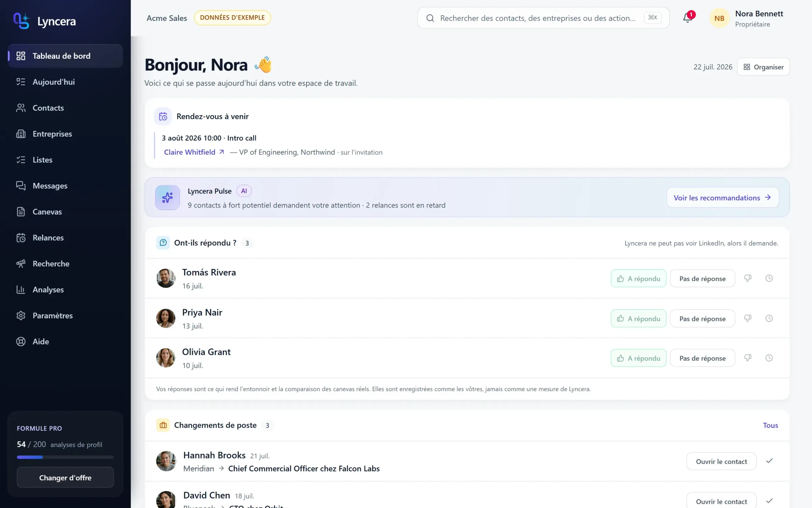The width and height of the screenshot is (812, 508).
Task: Focus the contact search field
Action: tap(543, 18)
